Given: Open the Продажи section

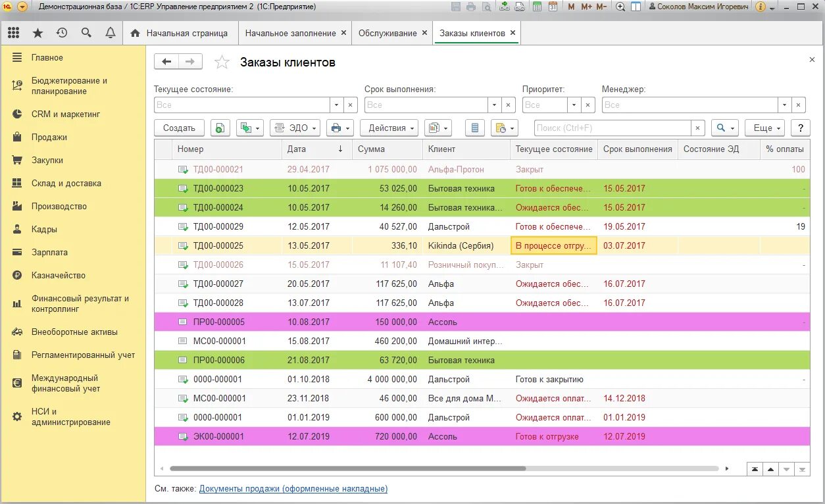Looking at the screenshot, I should 49,137.
